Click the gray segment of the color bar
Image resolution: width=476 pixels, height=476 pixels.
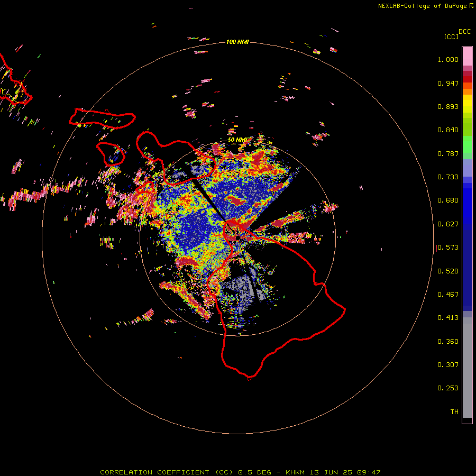pyautogui.click(x=467, y=368)
